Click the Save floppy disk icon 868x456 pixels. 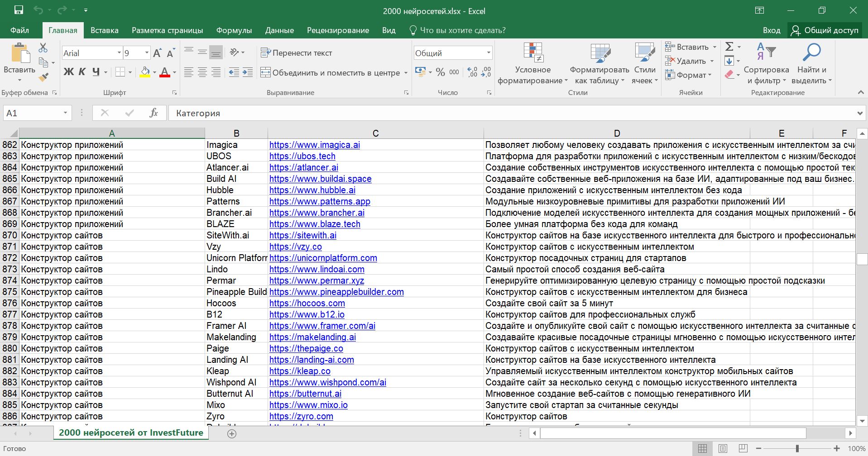pos(19,10)
